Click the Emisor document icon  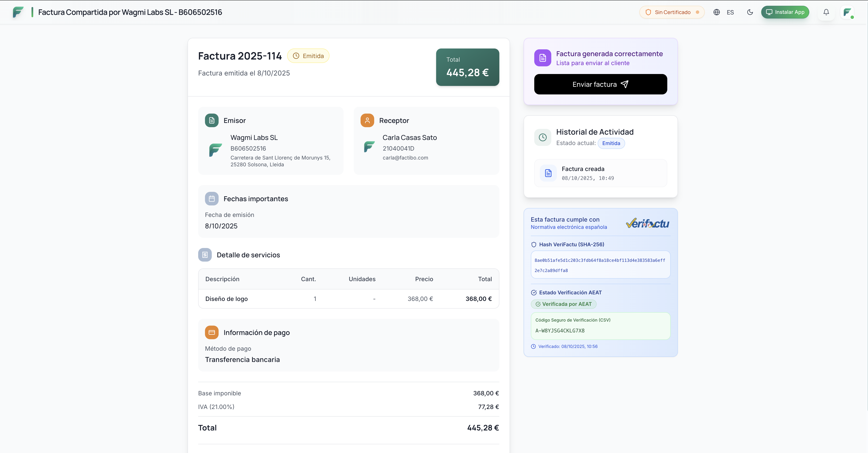(212, 120)
